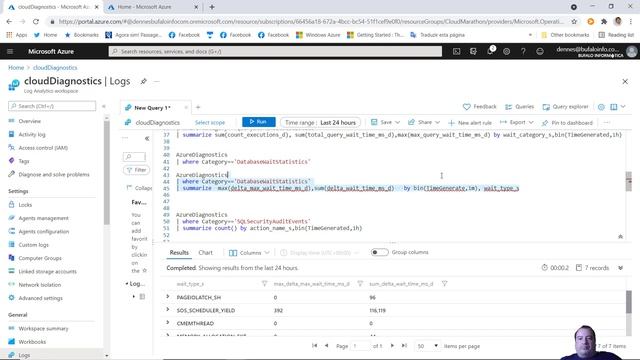Open the Share dropdown
Screen dimensions: 640x360
424,122
